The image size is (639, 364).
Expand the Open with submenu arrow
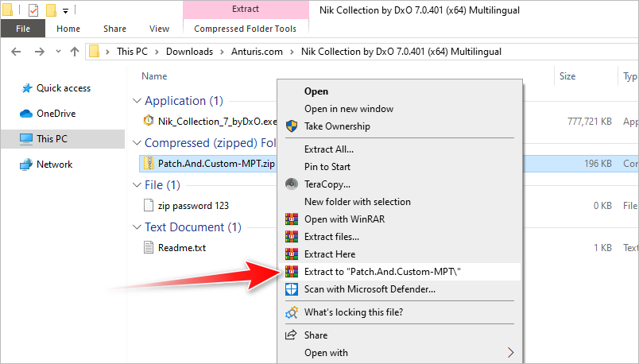pos(510,353)
